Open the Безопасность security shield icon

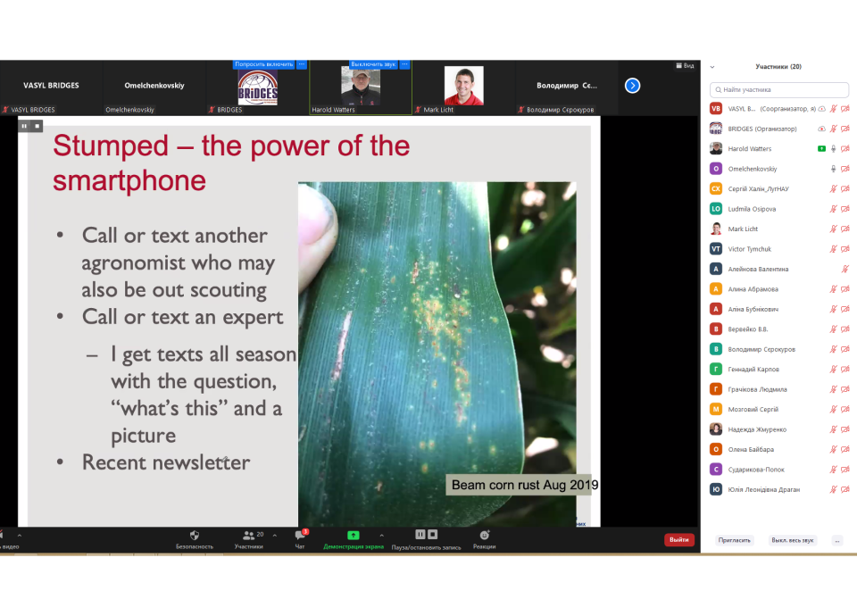point(195,536)
